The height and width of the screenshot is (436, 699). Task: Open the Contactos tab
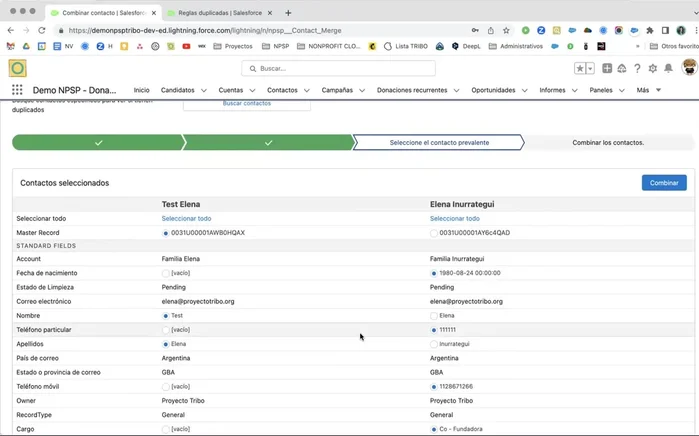[282, 90]
